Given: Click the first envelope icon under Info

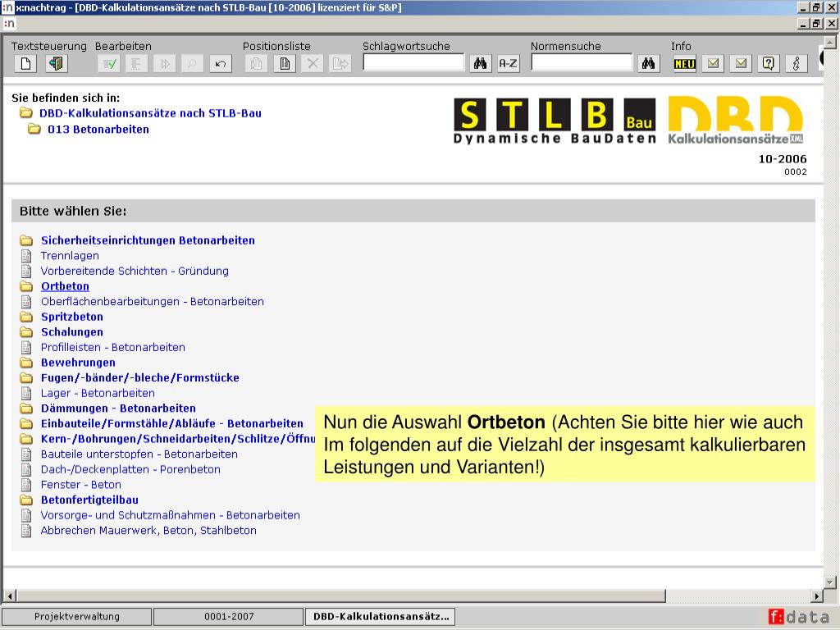Looking at the screenshot, I should [x=713, y=64].
